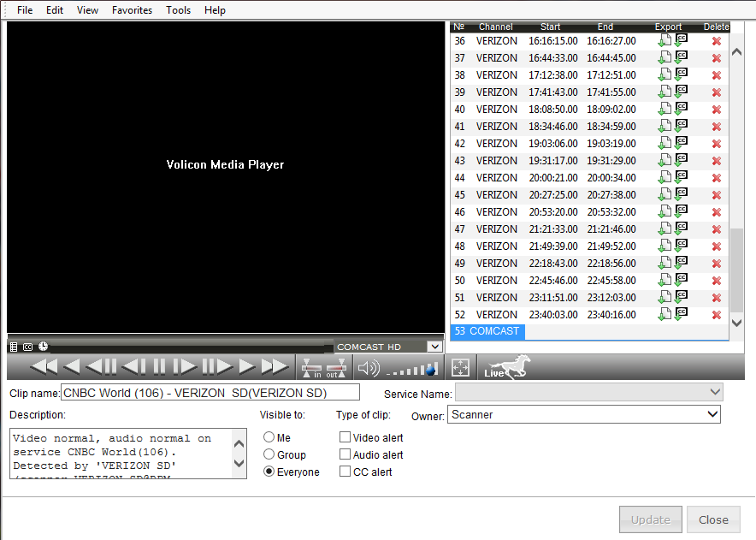Screen dimensions: 756x540
Task: Open the File menu
Action: pyautogui.click(x=25, y=10)
